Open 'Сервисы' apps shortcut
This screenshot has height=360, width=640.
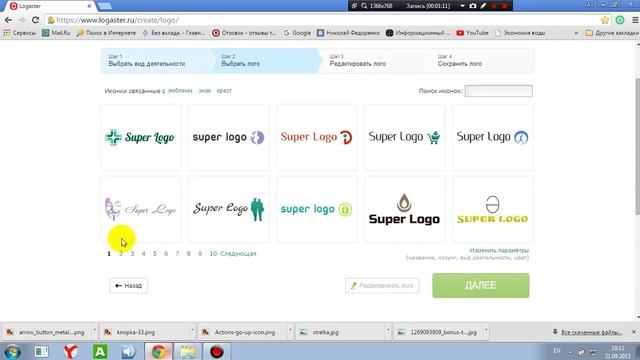pyautogui.click(x=19, y=33)
